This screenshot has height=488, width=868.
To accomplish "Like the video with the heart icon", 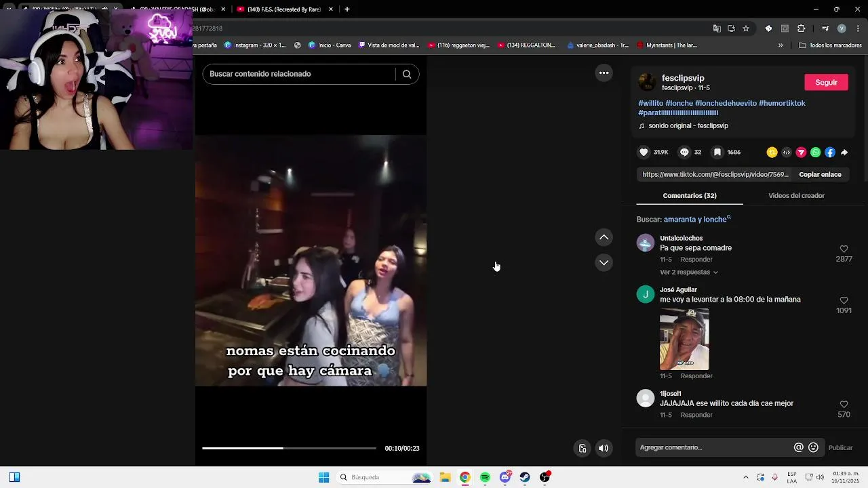I will tap(644, 152).
